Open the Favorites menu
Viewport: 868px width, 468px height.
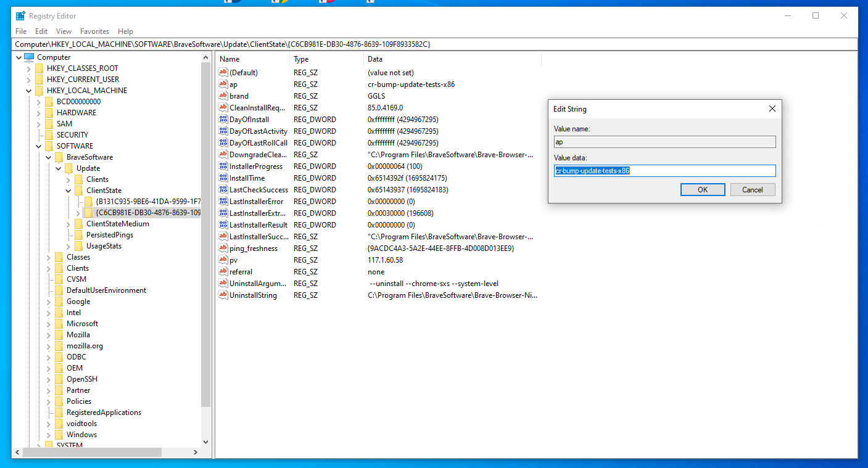pyautogui.click(x=94, y=31)
